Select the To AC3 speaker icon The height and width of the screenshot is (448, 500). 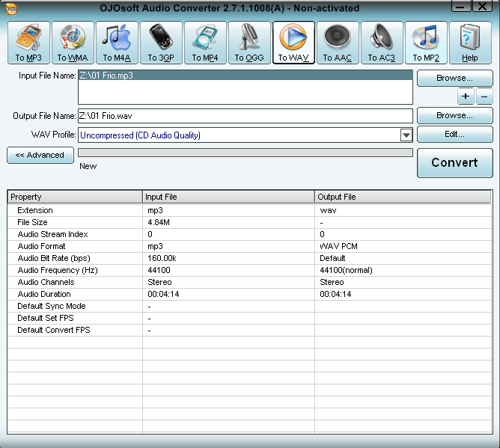382,43
